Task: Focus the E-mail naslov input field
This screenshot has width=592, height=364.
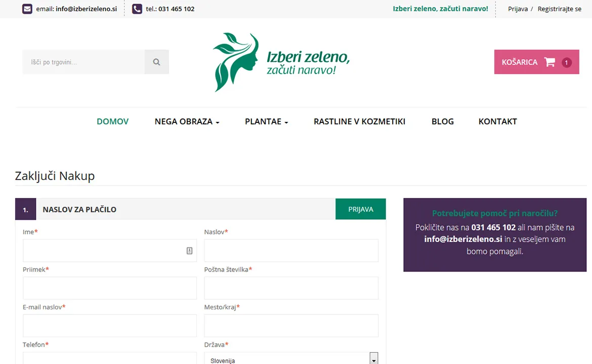Action: click(x=109, y=326)
